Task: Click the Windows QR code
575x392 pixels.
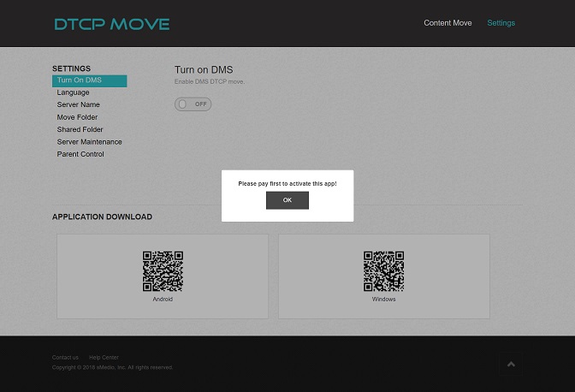Action: point(383,271)
